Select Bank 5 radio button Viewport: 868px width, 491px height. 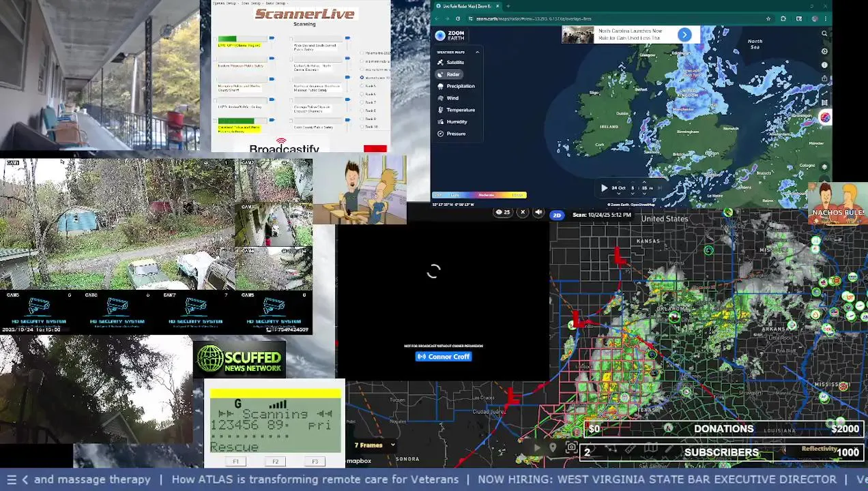pyautogui.click(x=362, y=86)
